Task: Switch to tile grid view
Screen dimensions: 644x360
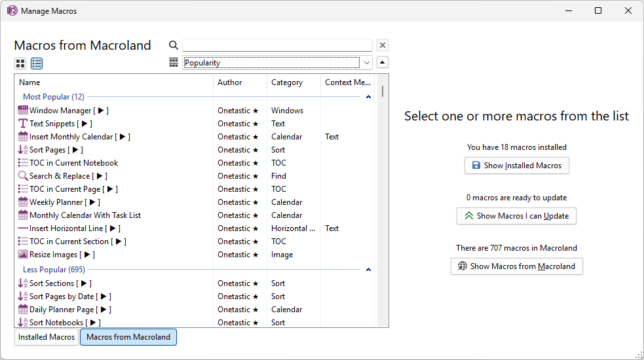Action: pyautogui.click(x=20, y=63)
